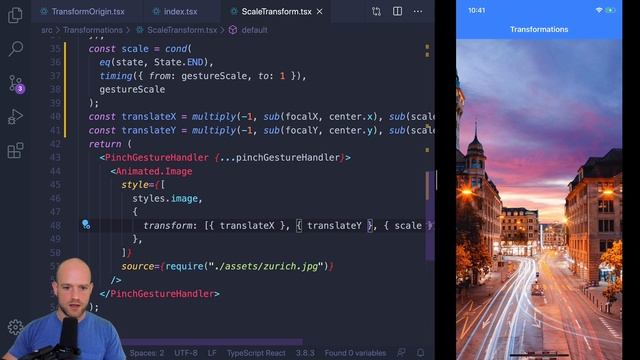
Task: Click 'Animated.Image' on line 44
Action: (x=154, y=171)
